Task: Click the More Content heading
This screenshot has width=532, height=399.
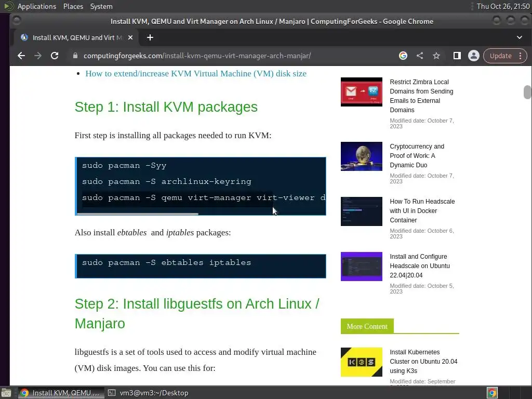Action: point(367,326)
